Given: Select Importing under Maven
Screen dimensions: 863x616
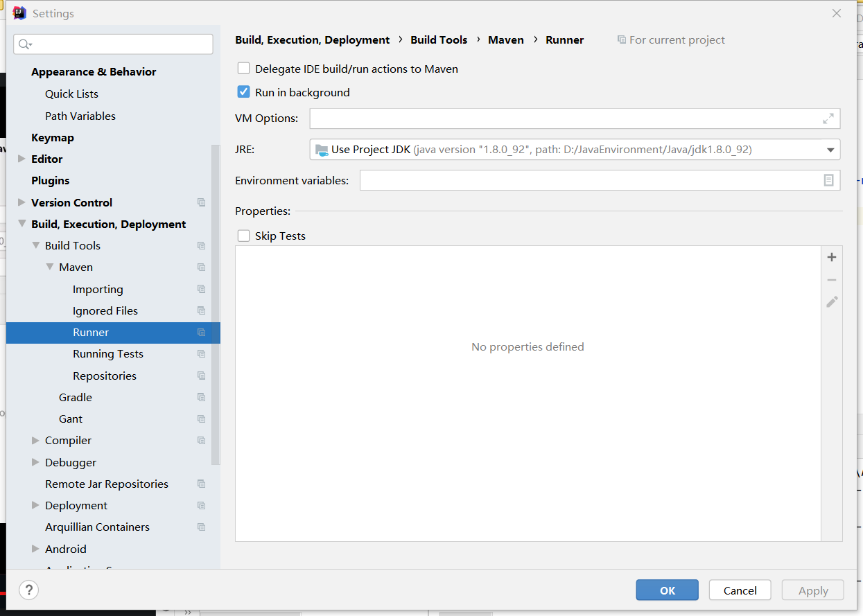Looking at the screenshot, I should (x=98, y=289).
